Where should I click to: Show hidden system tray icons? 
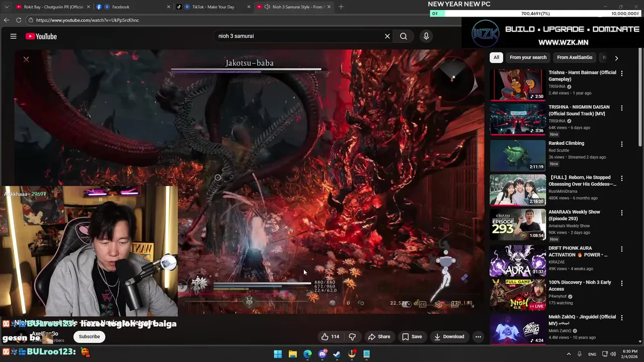[569, 354]
